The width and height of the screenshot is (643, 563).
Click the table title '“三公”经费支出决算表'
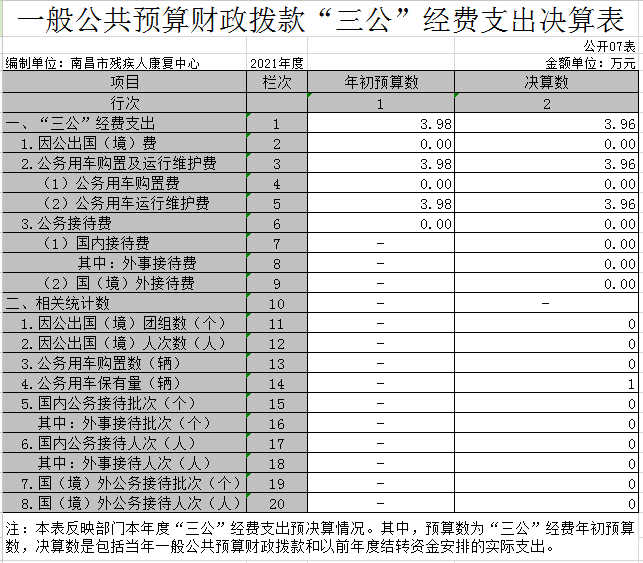[x=321, y=19]
